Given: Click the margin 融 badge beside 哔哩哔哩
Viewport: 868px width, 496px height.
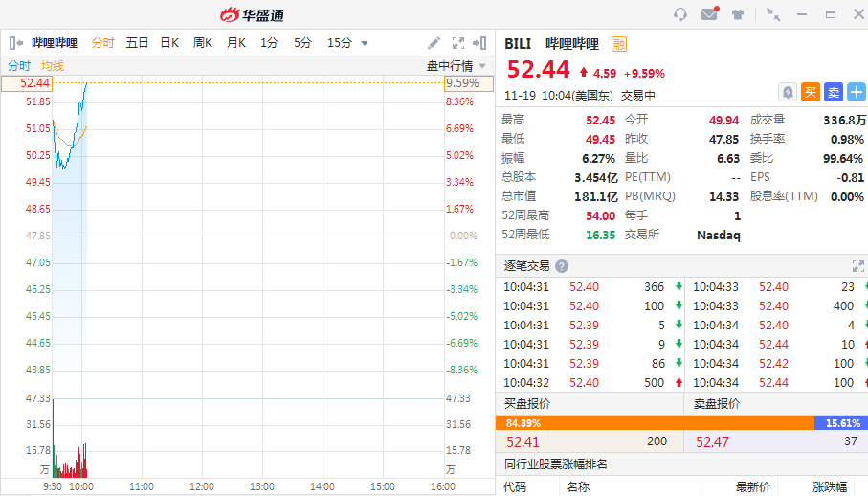Looking at the screenshot, I should [x=619, y=43].
